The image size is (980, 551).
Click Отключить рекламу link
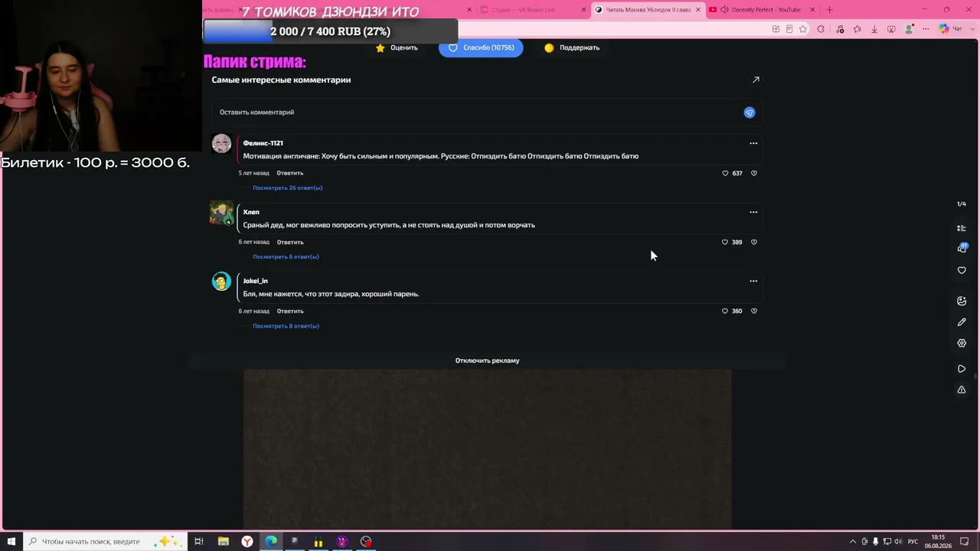[487, 360]
